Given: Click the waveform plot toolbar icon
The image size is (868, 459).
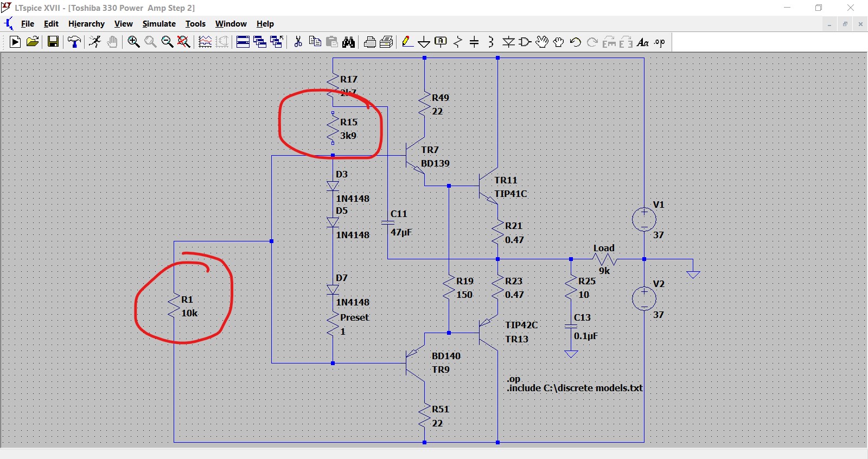Looking at the screenshot, I should [x=205, y=42].
